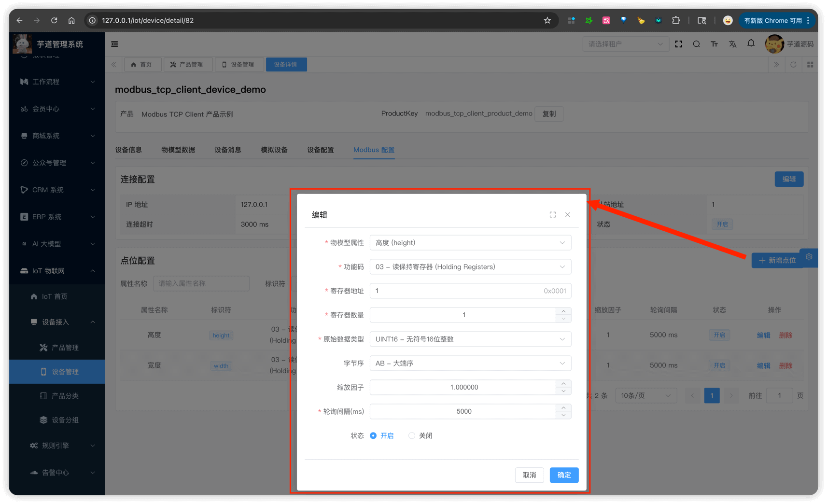Bookmark this page with the star icon
The width and height of the screenshot is (827, 504).
click(547, 20)
